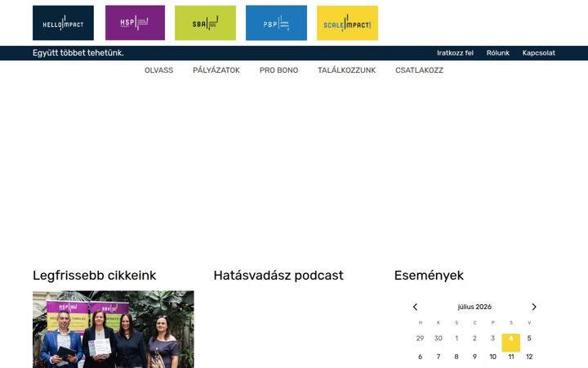Open the Kapcsolat link

tap(539, 53)
